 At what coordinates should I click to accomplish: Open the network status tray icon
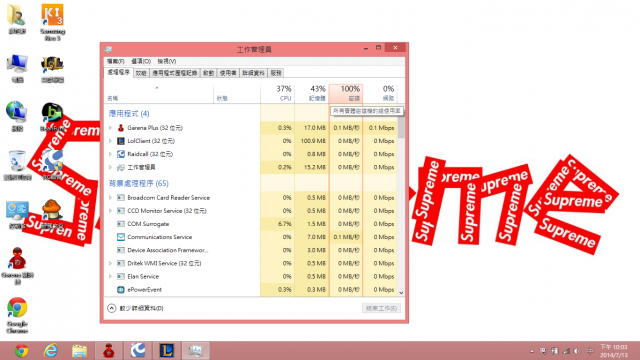(x=566, y=351)
